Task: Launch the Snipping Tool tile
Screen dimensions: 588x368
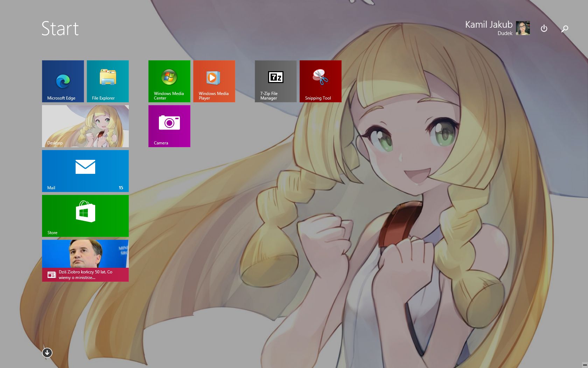Action: [321, 81]
